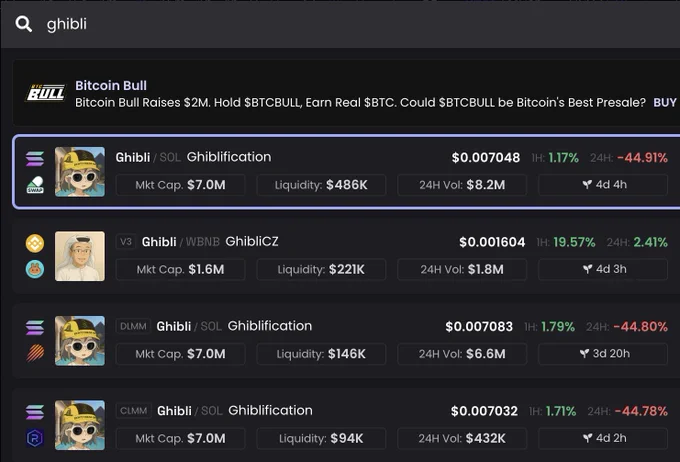Click the V3 badge on GhibliCZ

click(x=126, y=242)
